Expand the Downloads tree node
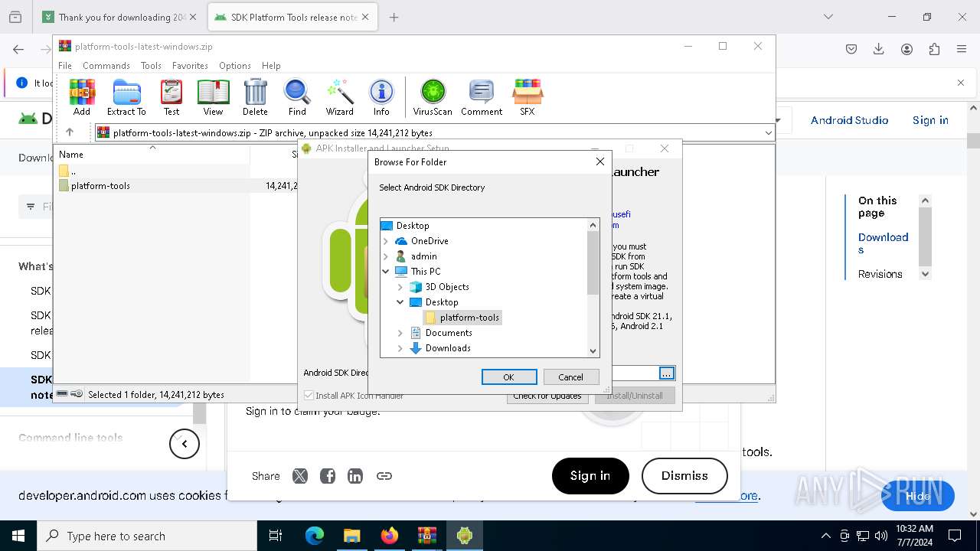 (x=400, y=348)
